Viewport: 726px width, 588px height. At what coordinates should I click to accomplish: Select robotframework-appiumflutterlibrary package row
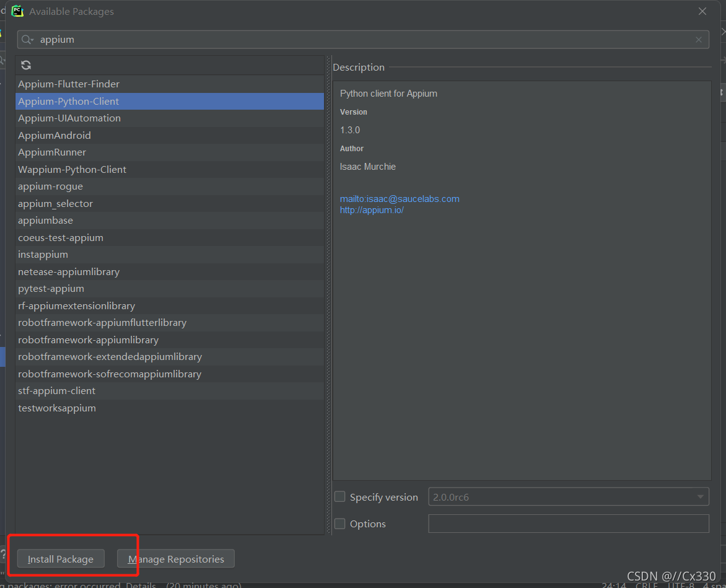(170, 323)
